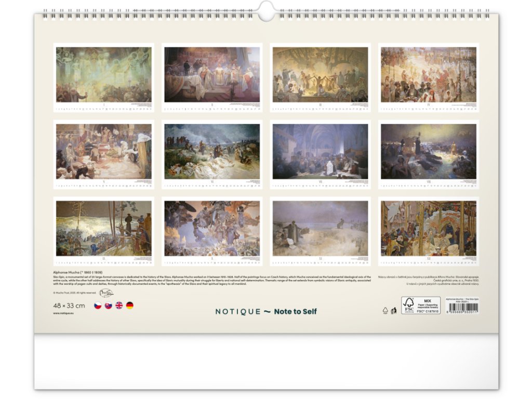Open the month I painting thumbnail
The height and width of the screenshot is (399, 532).
[104, 75]
